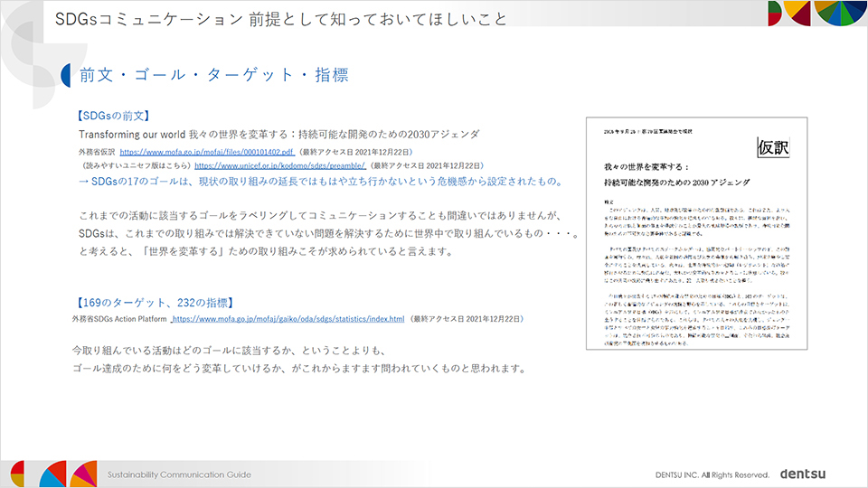The width and height of the screenshot is (868, 488).
Task: Click the yellow and red semicircle graphic in footer
Action: tap(17, 474)
